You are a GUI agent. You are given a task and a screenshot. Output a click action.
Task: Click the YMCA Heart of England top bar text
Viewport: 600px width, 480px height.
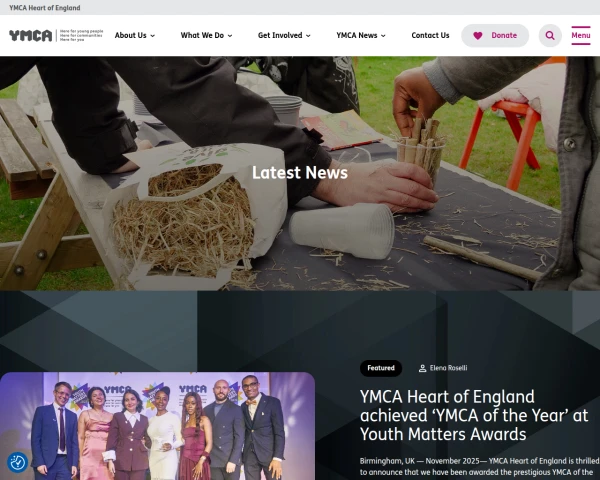click(x=45, y=8)
